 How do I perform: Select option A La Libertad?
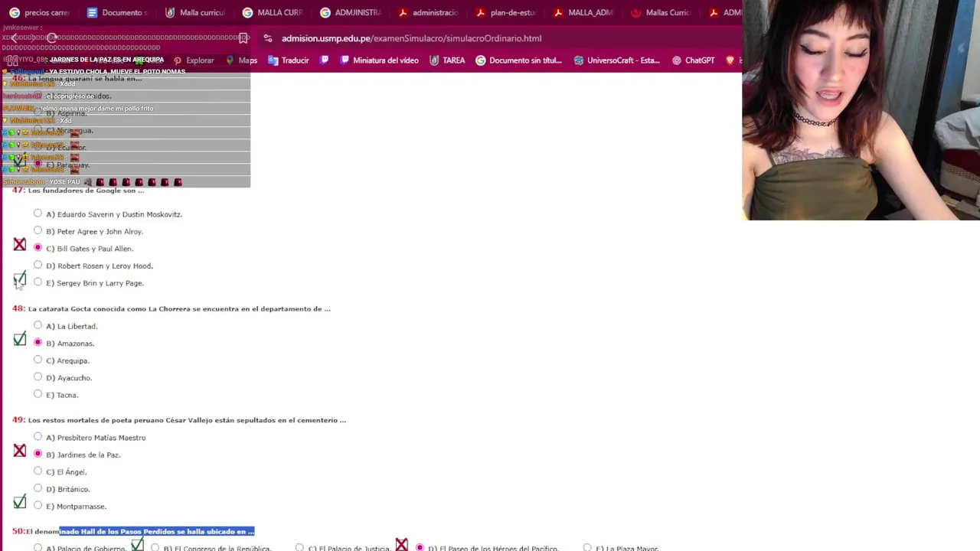[38, 325]
